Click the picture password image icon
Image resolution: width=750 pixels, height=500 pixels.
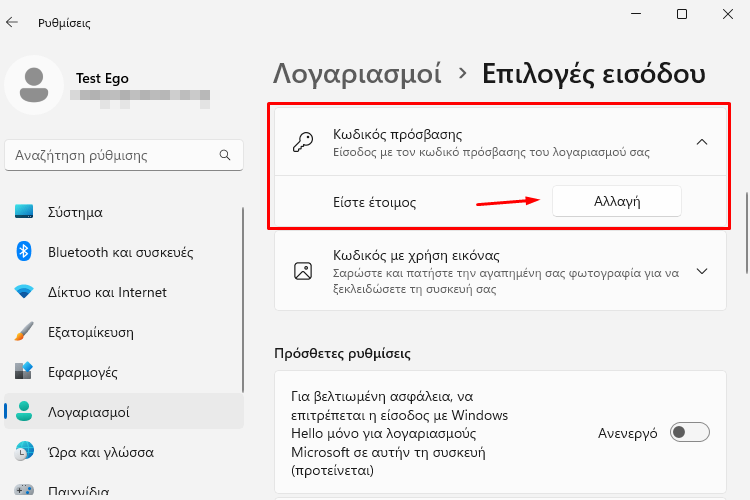point(303,271)
